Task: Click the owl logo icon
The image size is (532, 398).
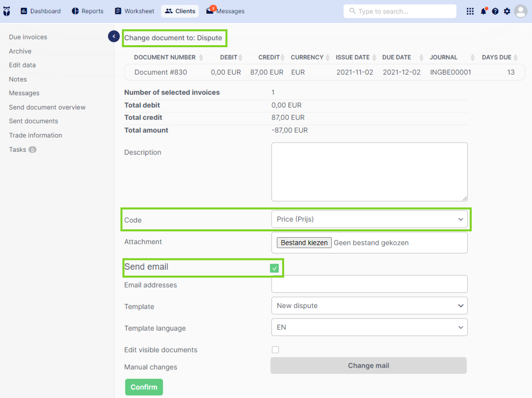Action: click(x=6, y=11)
